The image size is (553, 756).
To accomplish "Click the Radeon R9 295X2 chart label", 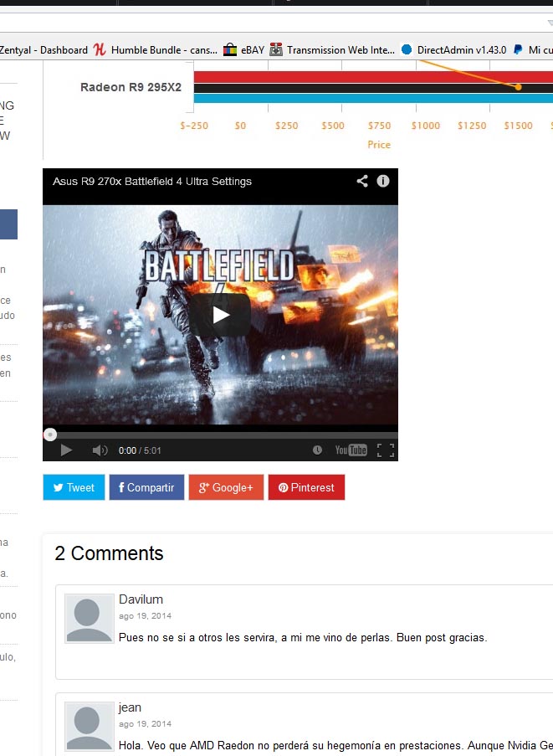I will pyautogui.click(x=131, y=87).
